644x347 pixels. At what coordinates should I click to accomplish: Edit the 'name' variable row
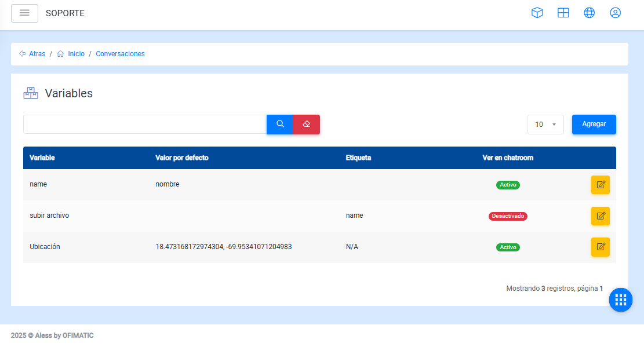[x=601, y=185]
